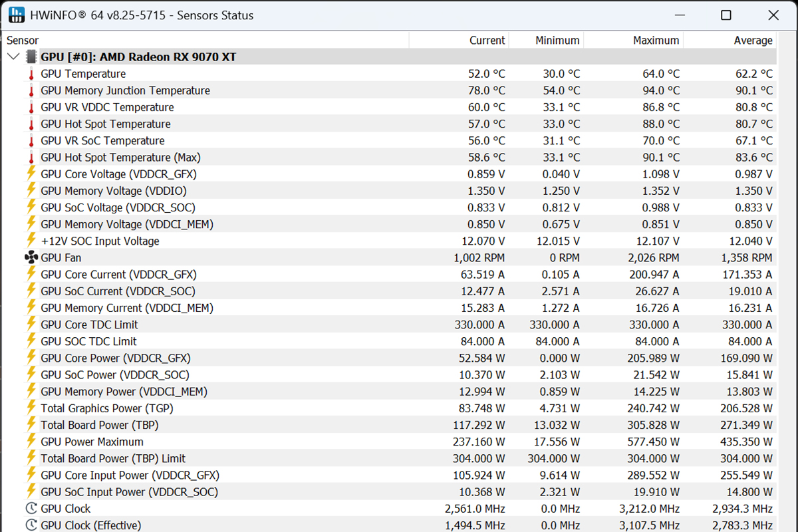Select the GPU Power Maximum sensor row
798x532 pixels.
pos(92,442)
